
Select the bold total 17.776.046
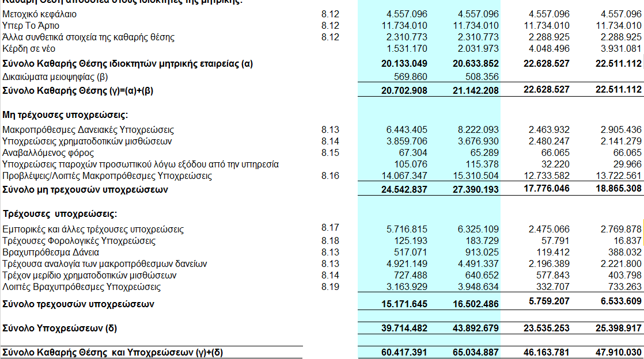tap(547, 189)
